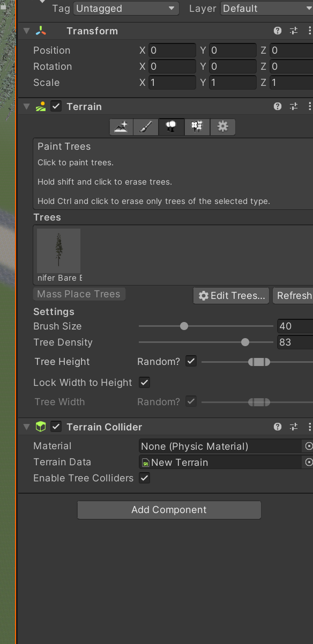Click the Tree Density value field

pos(295,342)
